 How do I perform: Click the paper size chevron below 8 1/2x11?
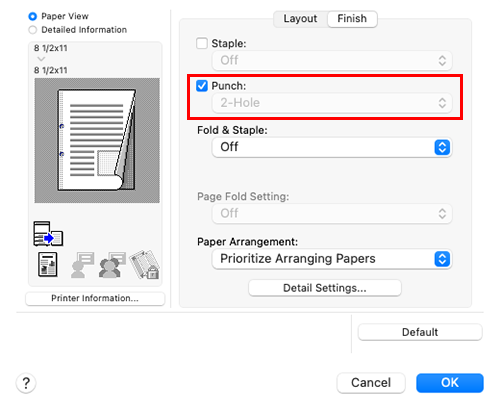[41, 59]
